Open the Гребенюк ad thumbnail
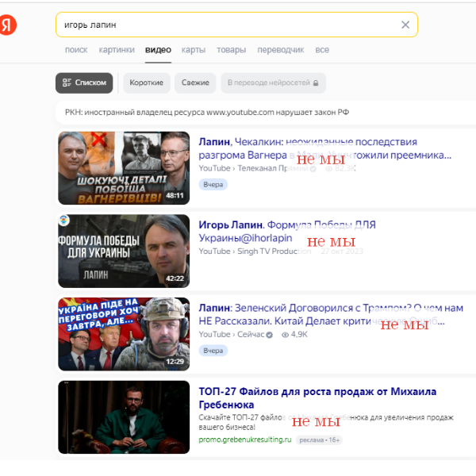The height and width of the screenshot is (476, 476). 124,417
